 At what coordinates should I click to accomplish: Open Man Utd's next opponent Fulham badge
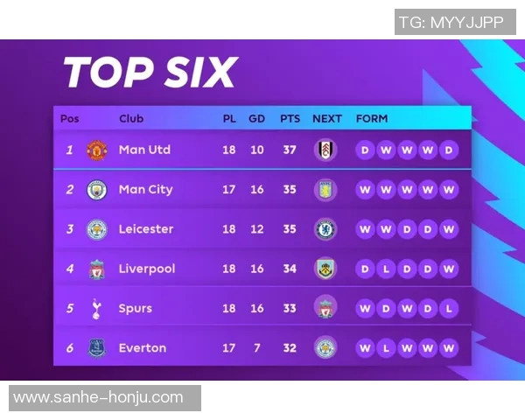point(325,150)
